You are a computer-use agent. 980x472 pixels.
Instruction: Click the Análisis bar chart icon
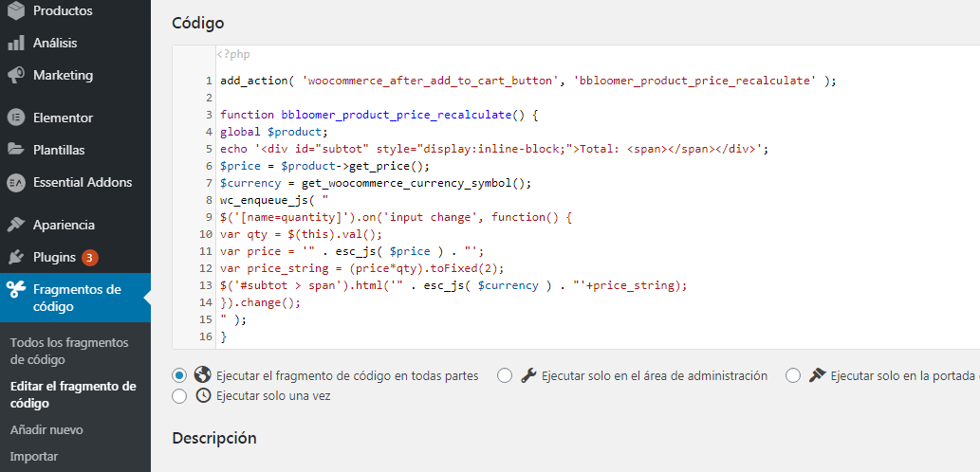tap(16, 43)
